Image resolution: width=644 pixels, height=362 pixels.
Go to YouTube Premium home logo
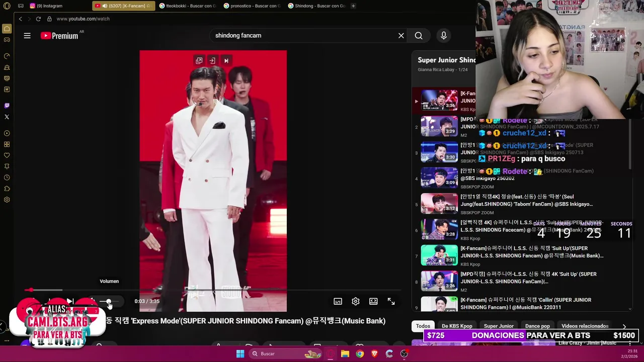coord(60,36)
